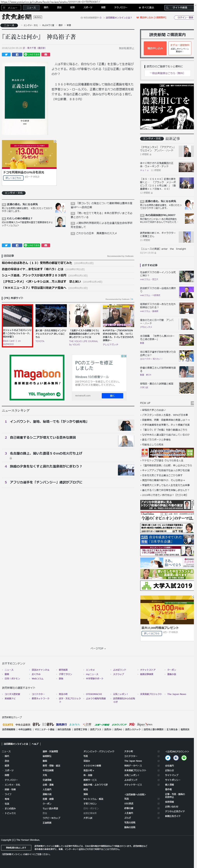
Task: Expand the すべて表示 navigation option
Action: 146,7
